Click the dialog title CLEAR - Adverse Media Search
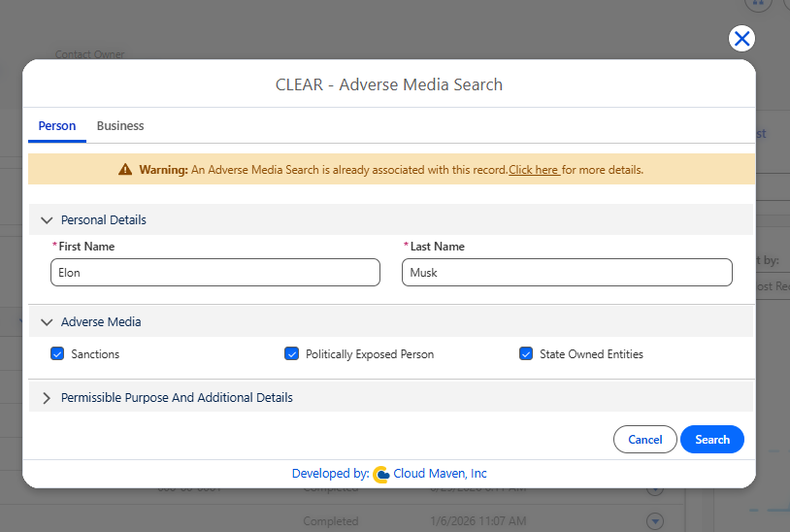 pos(389,84)
